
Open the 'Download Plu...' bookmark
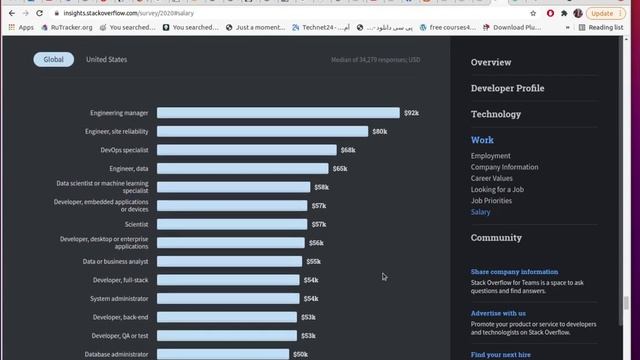point(512,27)
